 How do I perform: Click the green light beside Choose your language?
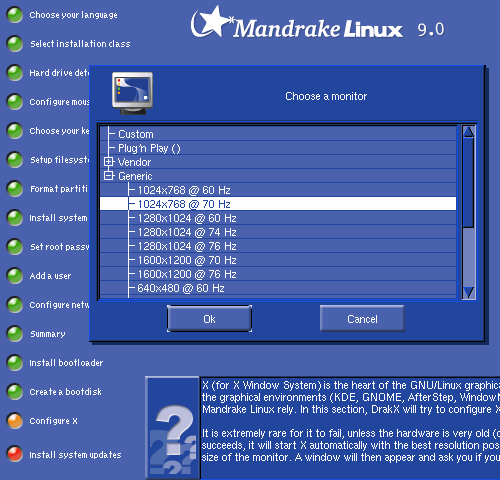(x=15, y=15)
